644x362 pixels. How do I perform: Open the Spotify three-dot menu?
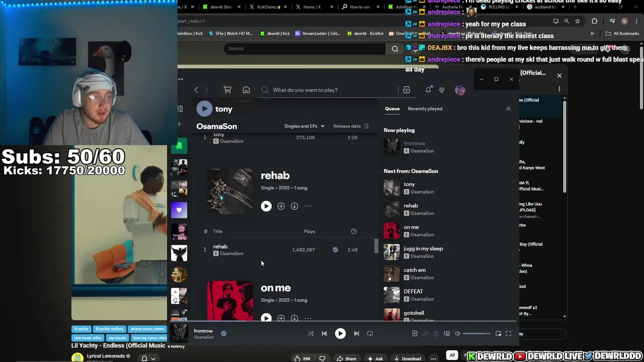point(181,79)
